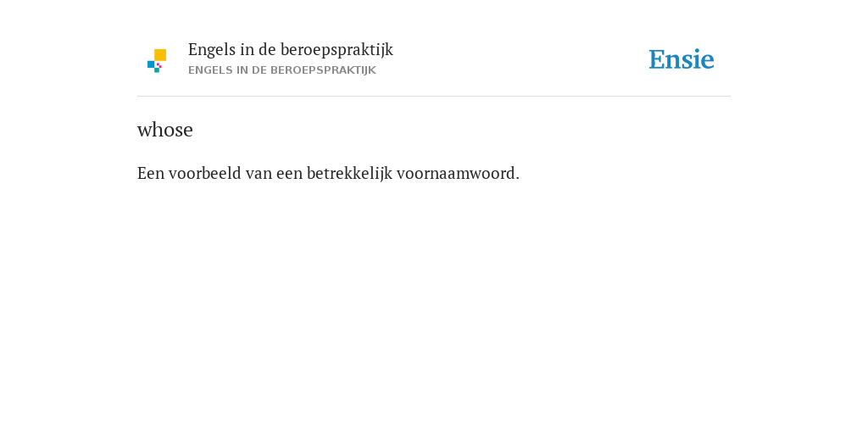
Task: Select the uppercase 'ENGELS IN DE BEROEPSPRAKTIJK' subtitle
Action: 282,70
